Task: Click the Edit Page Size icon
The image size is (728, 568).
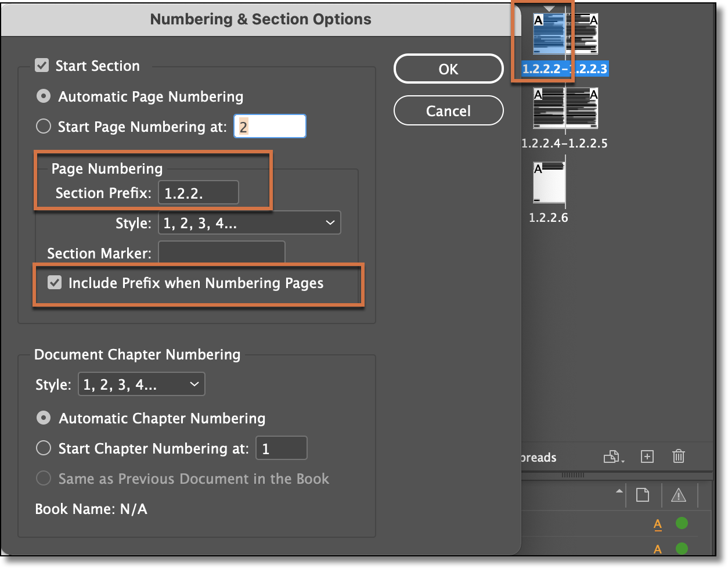Action: (x=611, y=456)
